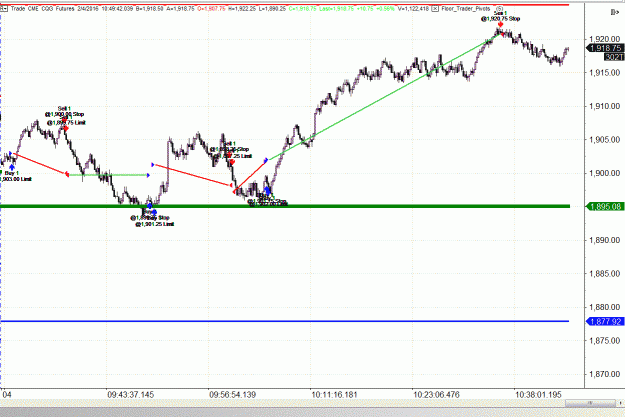The width and height of the screenshot is (625, 417).
Task: Remove the Floor_Trader_Pivots study via X box
Action: [435, 8]
